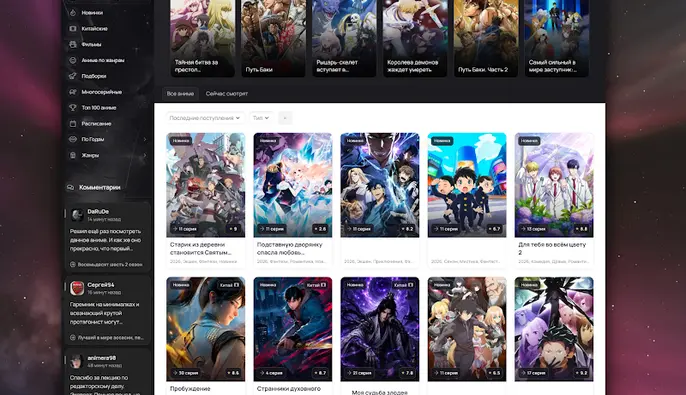Image resolution: width=686 pixels, height=395 pixels.
Task: Open the Путь Баки. Часть 2 card
Action: pyautogui.click(x=486, y=38)
